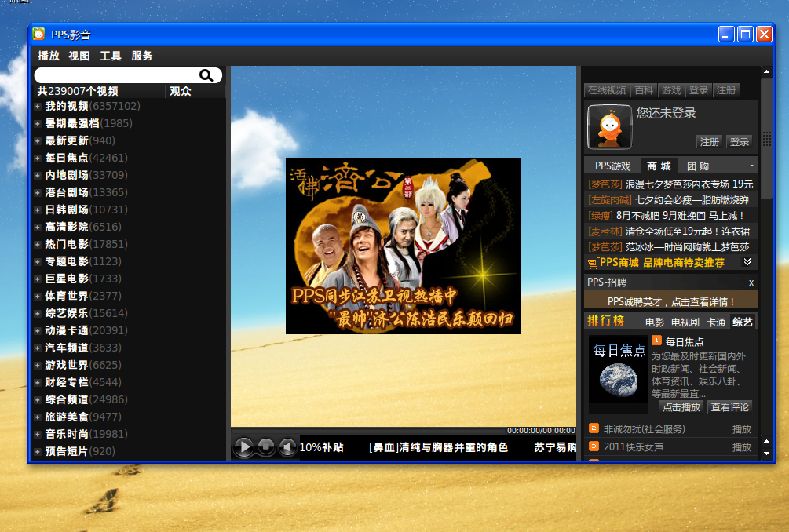Click the 济公 promotional poster in player
789x532 pixels.
pyautogui.click(x=403, y=246)
